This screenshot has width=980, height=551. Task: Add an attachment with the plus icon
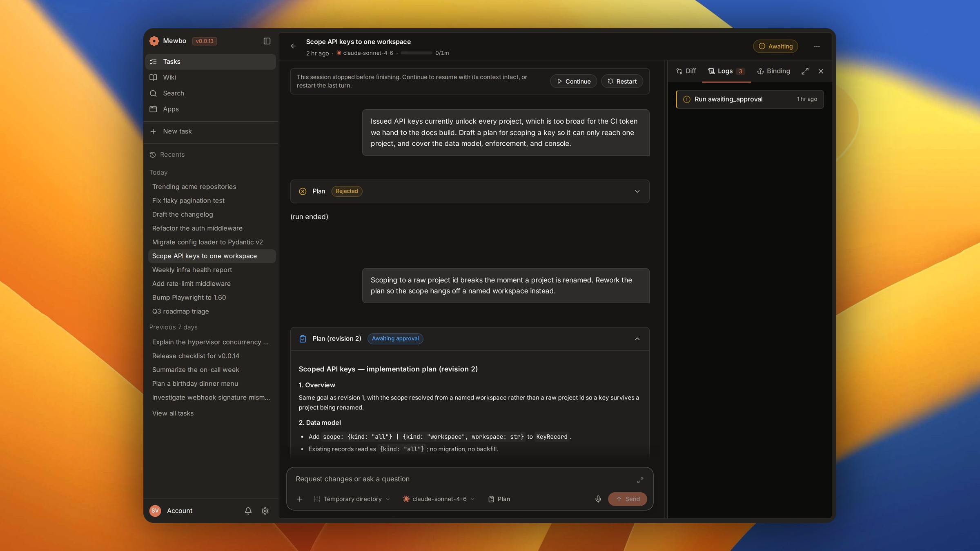pos(300,499)
